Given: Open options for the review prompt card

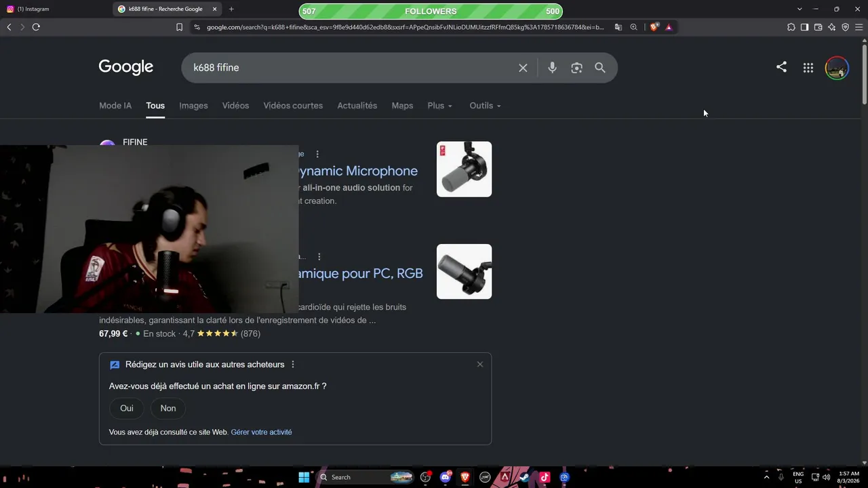Looking at the screenshot, I should 293,365.
